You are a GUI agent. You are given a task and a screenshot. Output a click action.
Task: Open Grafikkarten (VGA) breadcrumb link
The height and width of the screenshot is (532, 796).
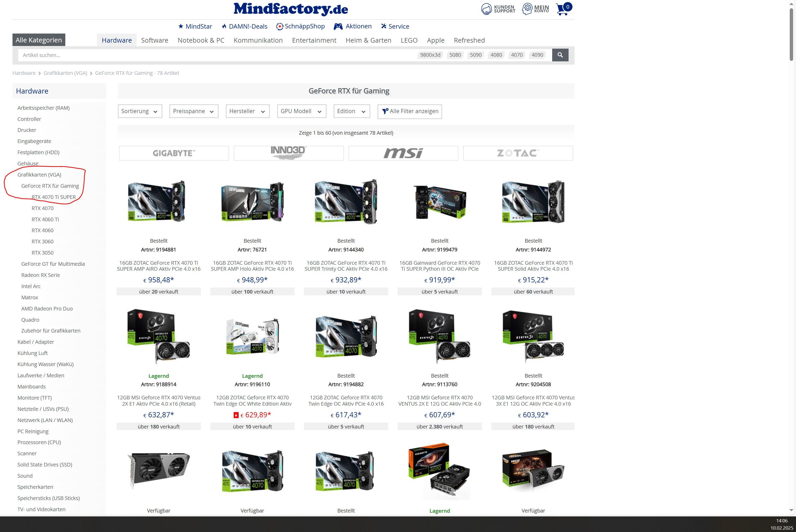click(65, 73)
